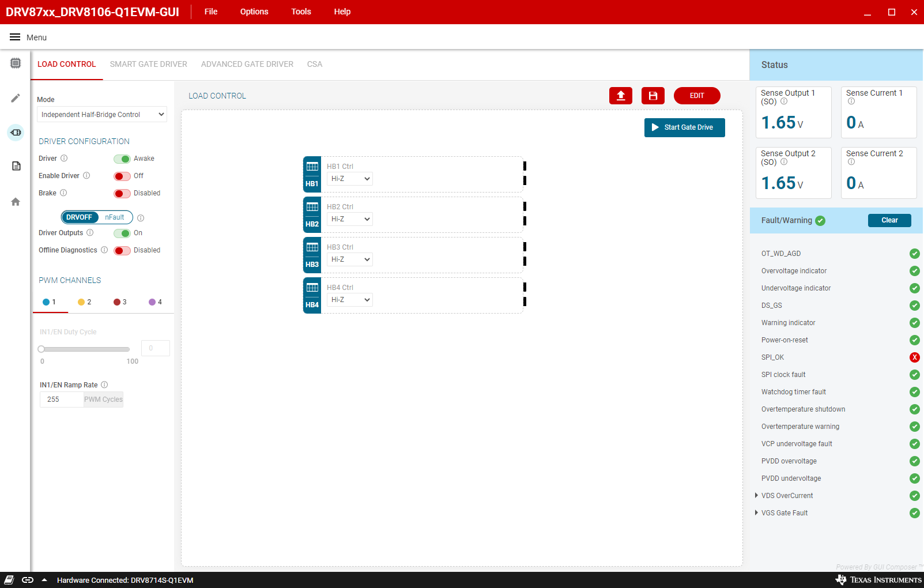Select PWM channel 2 tab
Image resolution: width=924 pixels, height=588 pixels.
85,302
